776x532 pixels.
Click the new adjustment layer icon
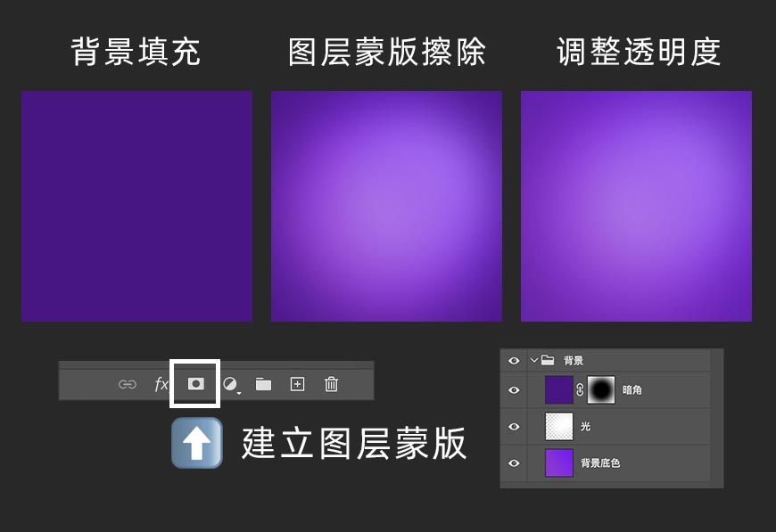pos(230,384)
